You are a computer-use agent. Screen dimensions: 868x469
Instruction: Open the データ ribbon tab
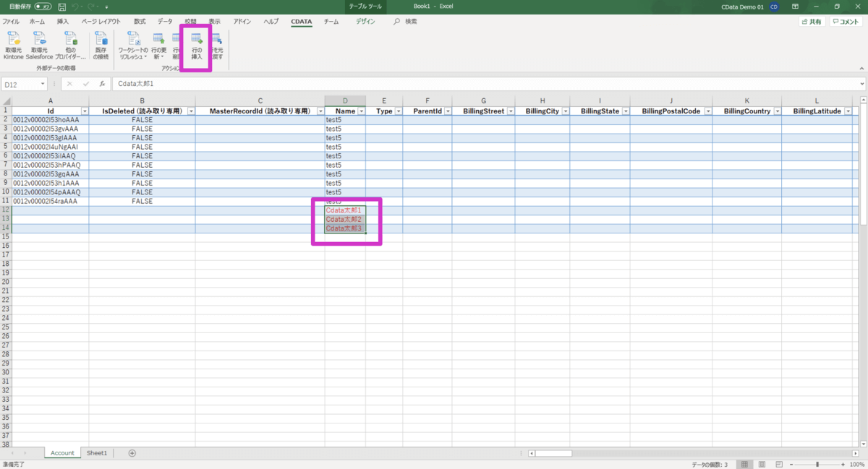pyautogui.click(x=165, y=22)
